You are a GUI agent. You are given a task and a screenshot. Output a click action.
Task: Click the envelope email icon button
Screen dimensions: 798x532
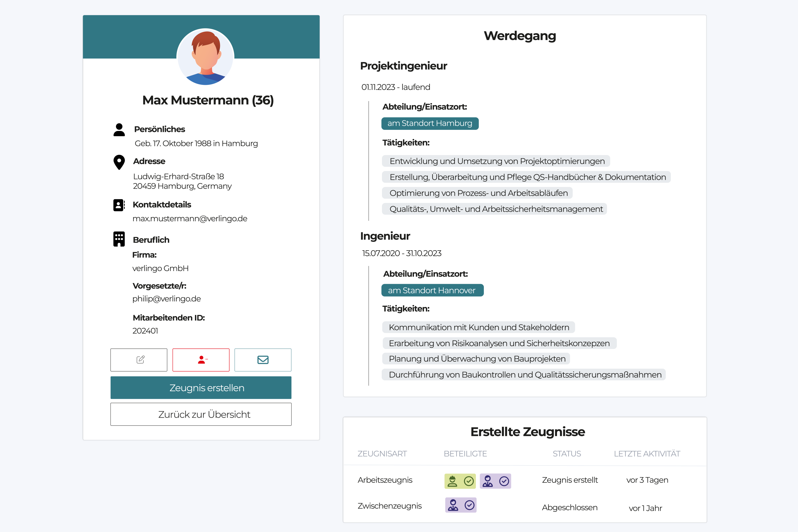tap(263, 360)
